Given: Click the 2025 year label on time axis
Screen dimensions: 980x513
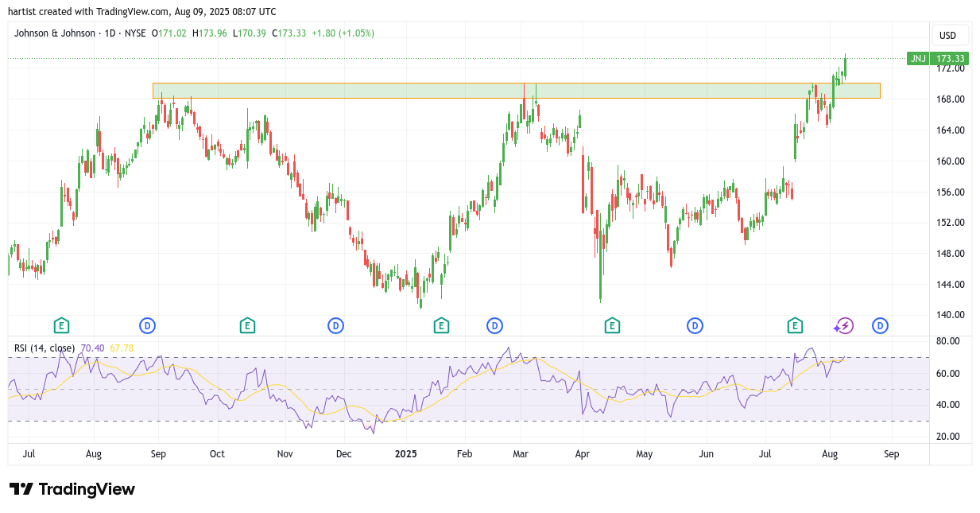Looking at the screenshot, I should coord(406,454).
